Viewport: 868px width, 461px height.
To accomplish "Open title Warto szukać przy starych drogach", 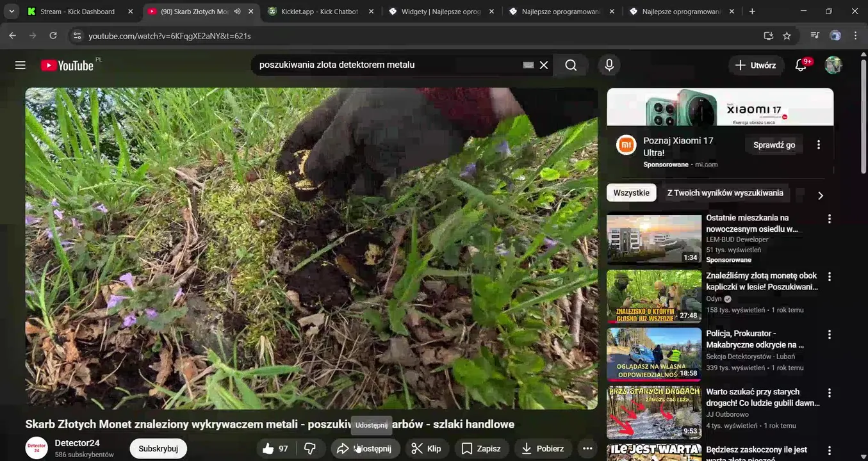I will [763, 398].
